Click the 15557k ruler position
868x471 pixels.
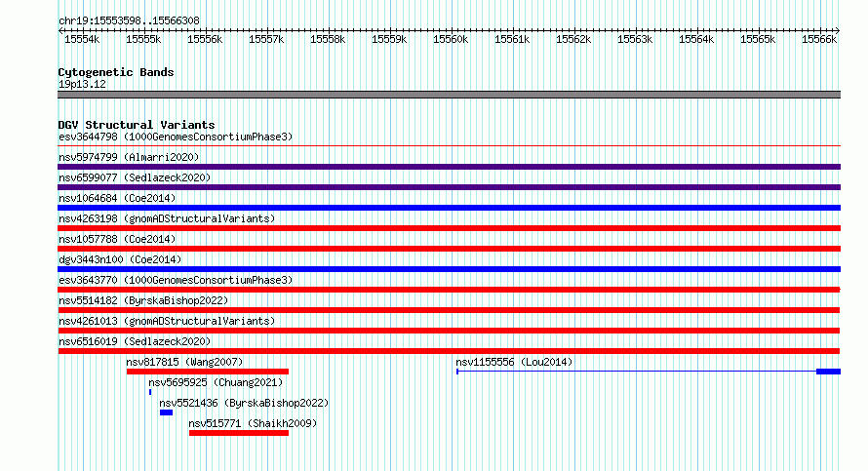click(x=266, y=39)
